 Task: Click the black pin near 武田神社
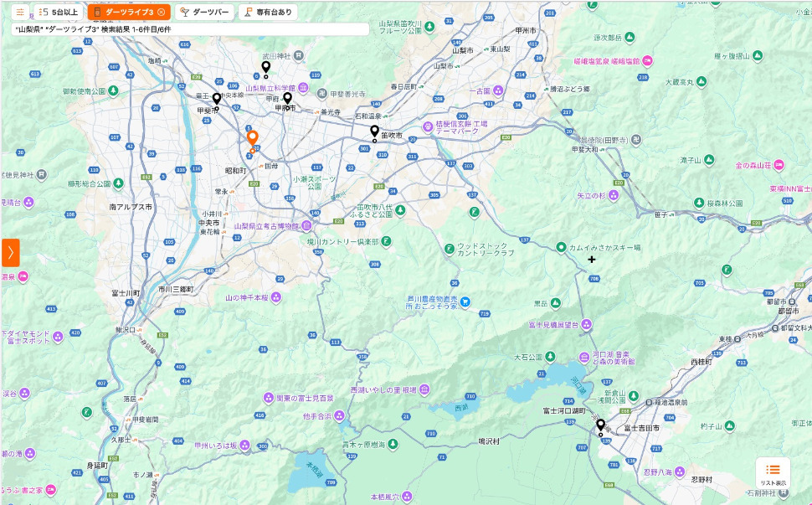click(266, 68)
